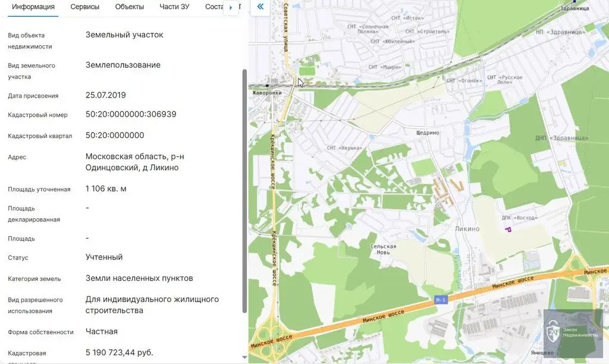The image size is (609, 364).
Task: Click the Жаворонки railway station marker
Action: 267,86
